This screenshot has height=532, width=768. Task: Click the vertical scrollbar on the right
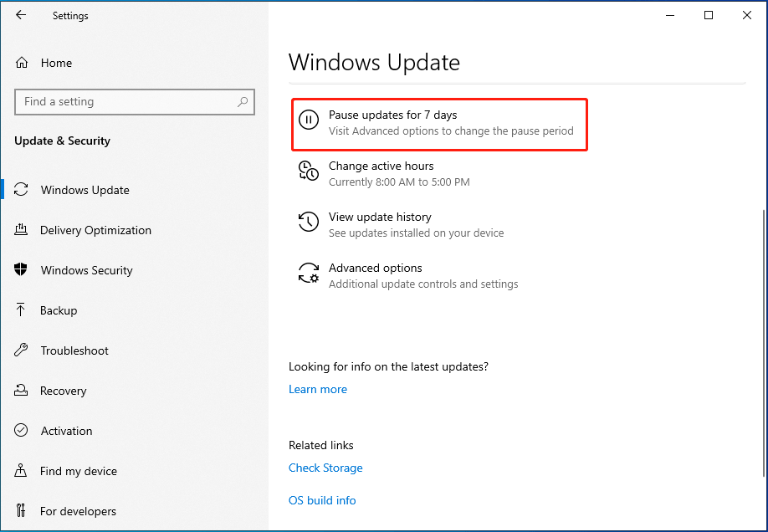764,343
